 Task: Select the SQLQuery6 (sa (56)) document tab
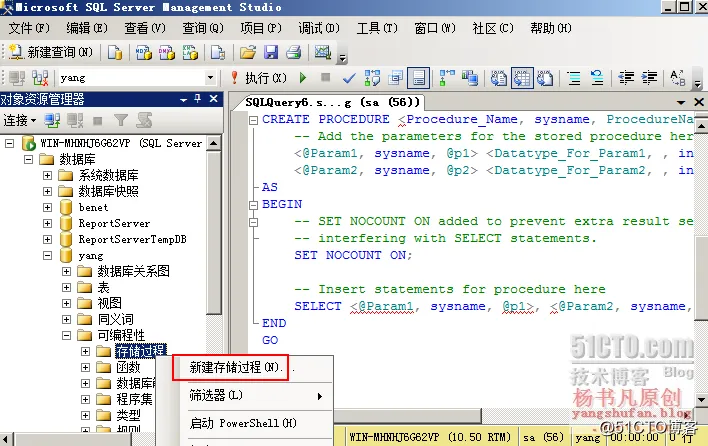(332, 102)
